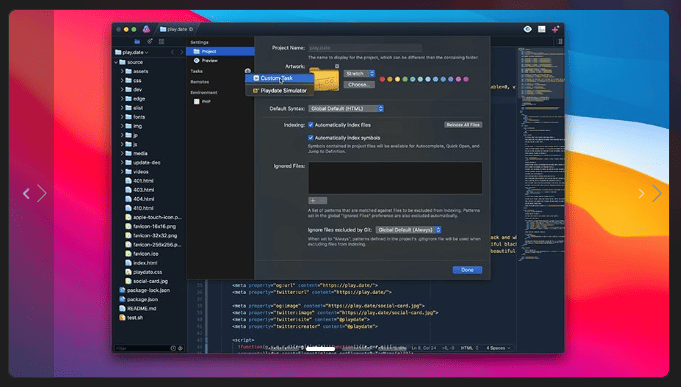Expand the assets folder

click(x=122, y=71)
